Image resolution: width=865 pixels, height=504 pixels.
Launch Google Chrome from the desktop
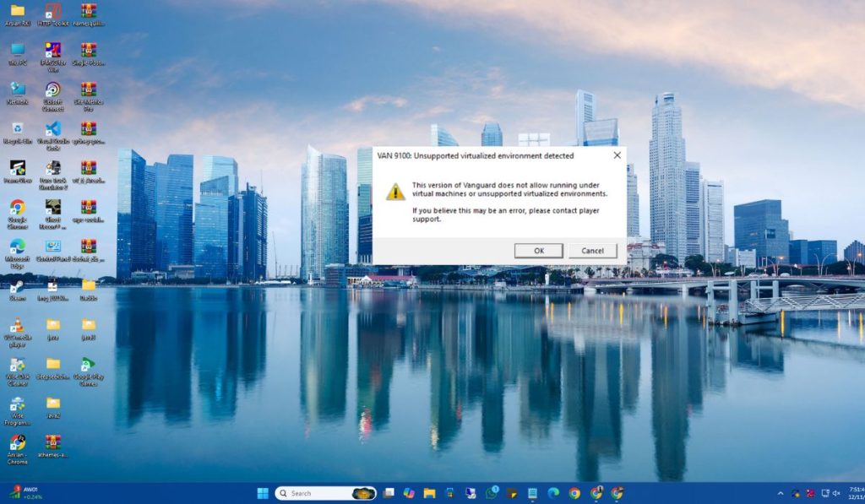pyautogui.click(x=18, y=207)
